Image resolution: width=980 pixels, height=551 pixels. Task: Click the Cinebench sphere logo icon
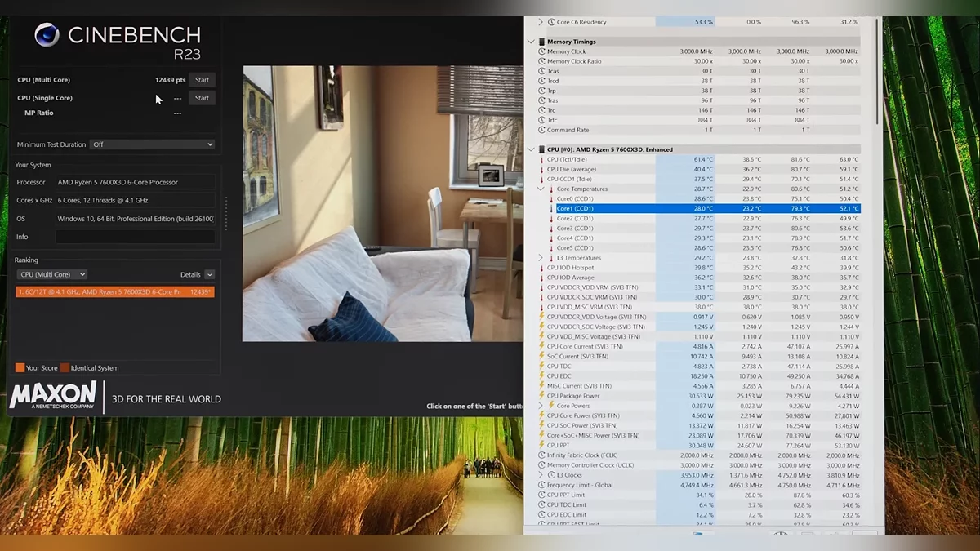(47, 35)
